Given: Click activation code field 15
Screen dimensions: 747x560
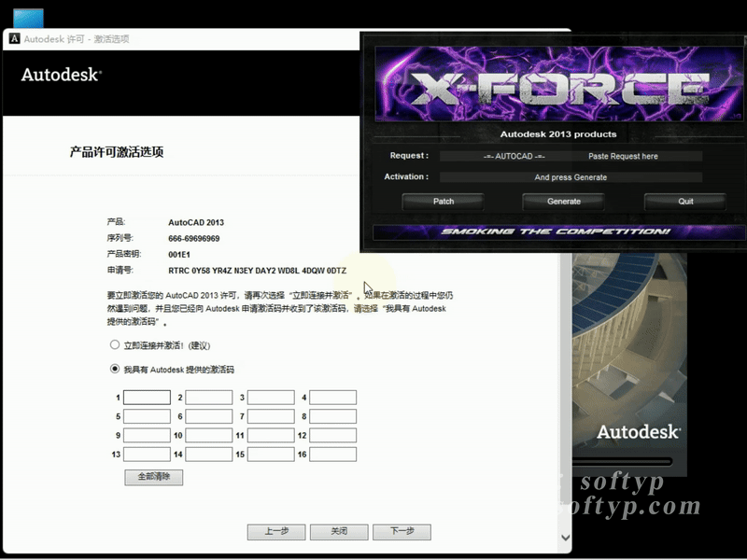Looking at the screenshot, I should point(271,455).
